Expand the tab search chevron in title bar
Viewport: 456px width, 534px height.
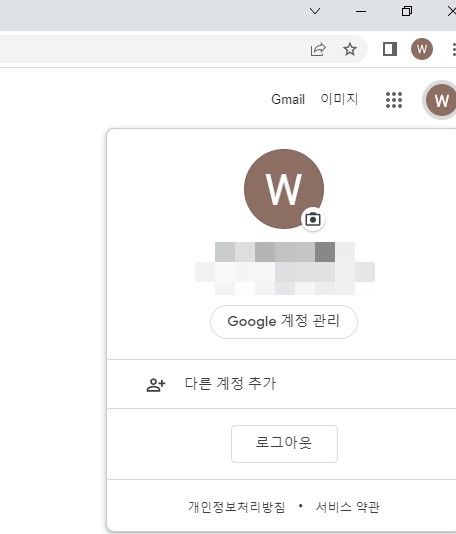pyautogui.click(x=315, y=11)
